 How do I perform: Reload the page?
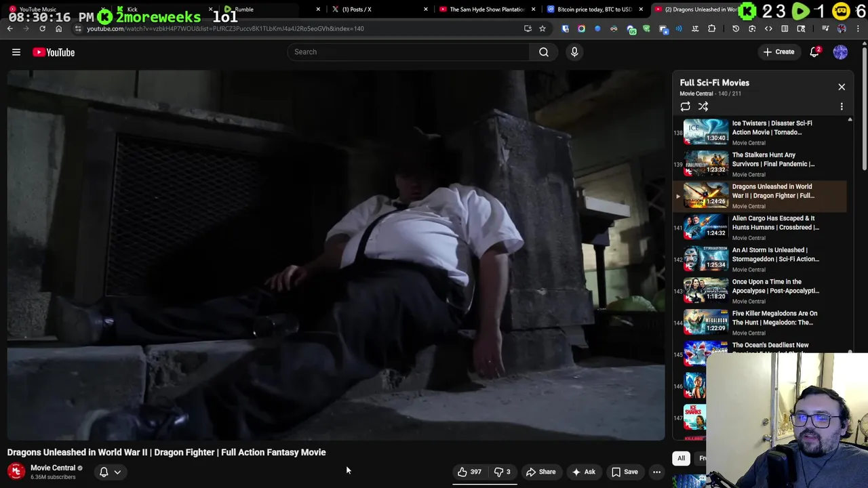[x=42, y=28]
